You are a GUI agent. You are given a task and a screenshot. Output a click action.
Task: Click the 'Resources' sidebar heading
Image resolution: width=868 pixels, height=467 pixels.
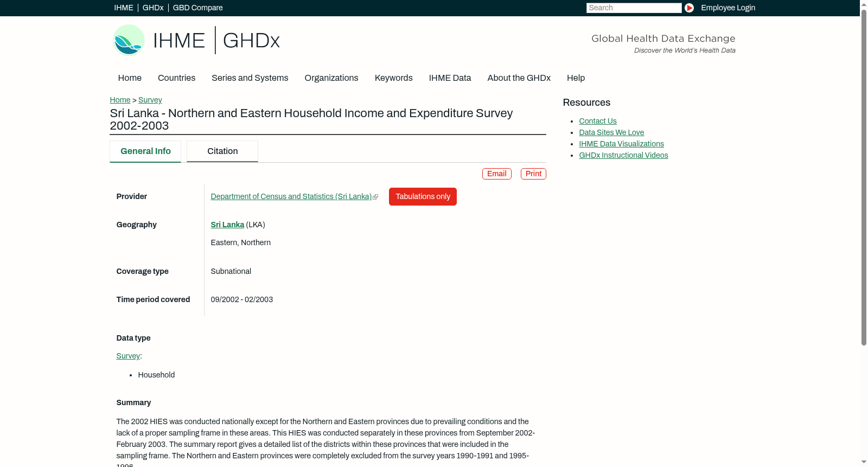[586, 103]
